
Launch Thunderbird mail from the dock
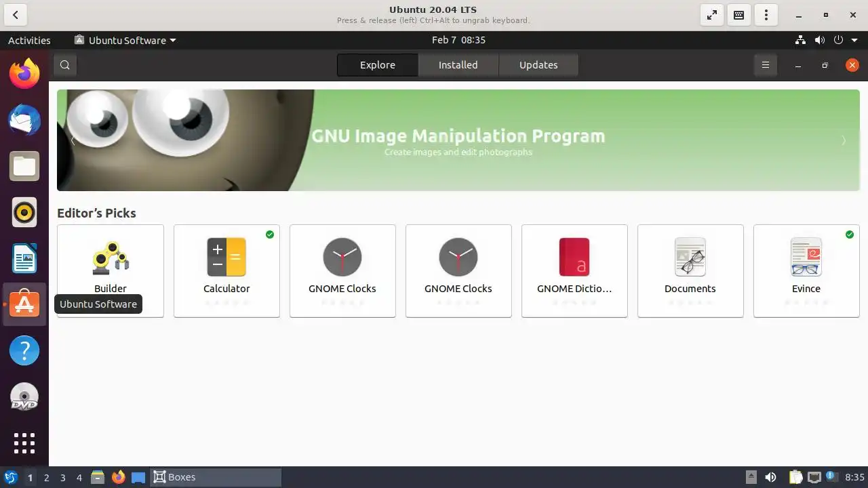[24, 120]
